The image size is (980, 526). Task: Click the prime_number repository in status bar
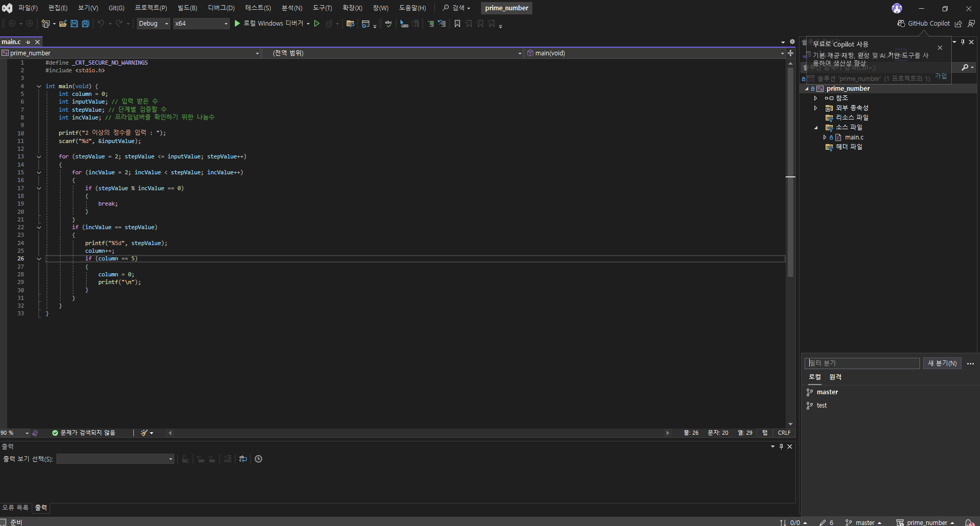point(926,522)
